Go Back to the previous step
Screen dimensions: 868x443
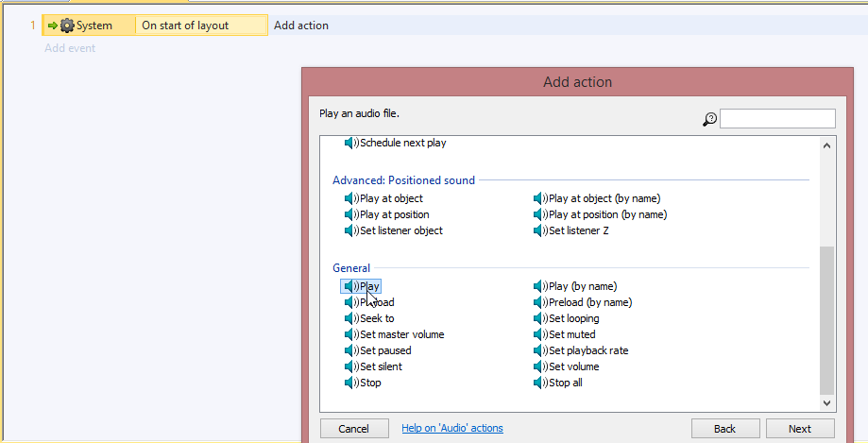(x=724, y=429)
